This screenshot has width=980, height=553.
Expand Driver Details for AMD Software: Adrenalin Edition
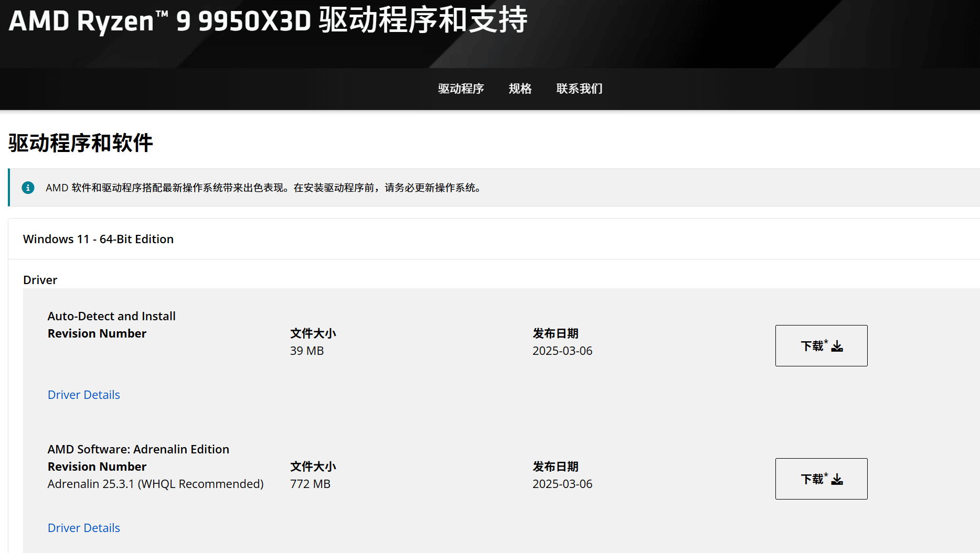click(x=83, y=527)
